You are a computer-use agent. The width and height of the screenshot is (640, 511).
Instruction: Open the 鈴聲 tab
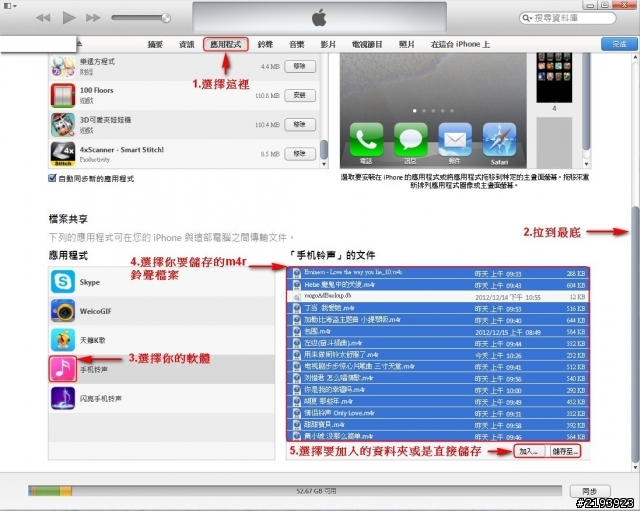point(265,44)
